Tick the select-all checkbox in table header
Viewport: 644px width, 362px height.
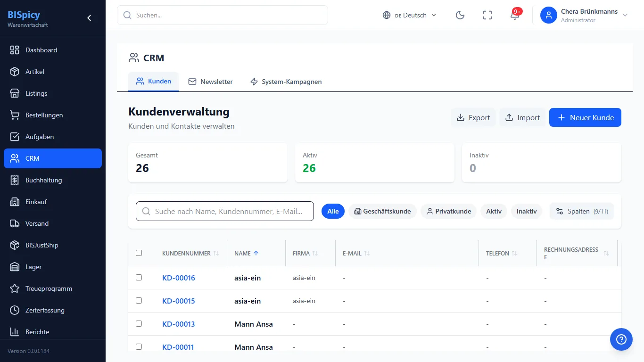[139, 253]
